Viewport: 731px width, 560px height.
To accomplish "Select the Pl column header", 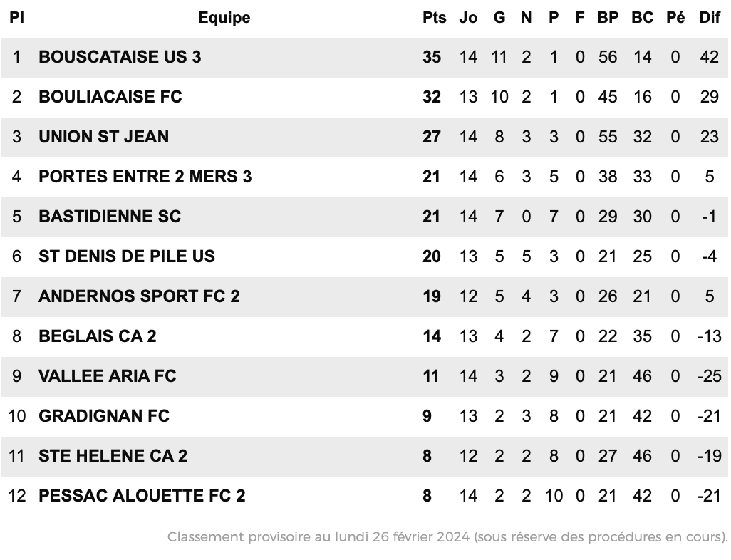I will coord(17,18).
